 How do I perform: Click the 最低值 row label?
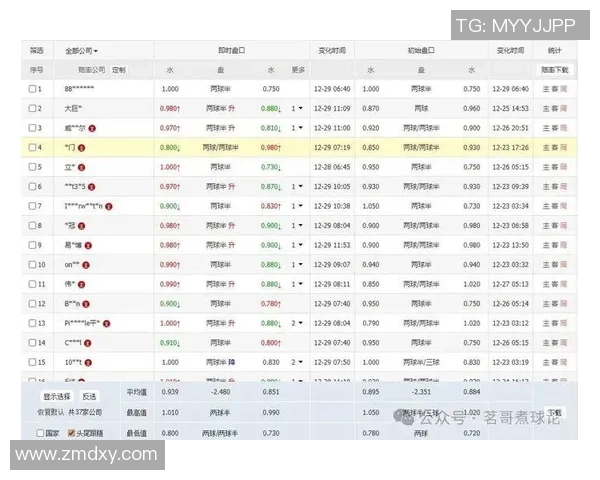(137, 433)
